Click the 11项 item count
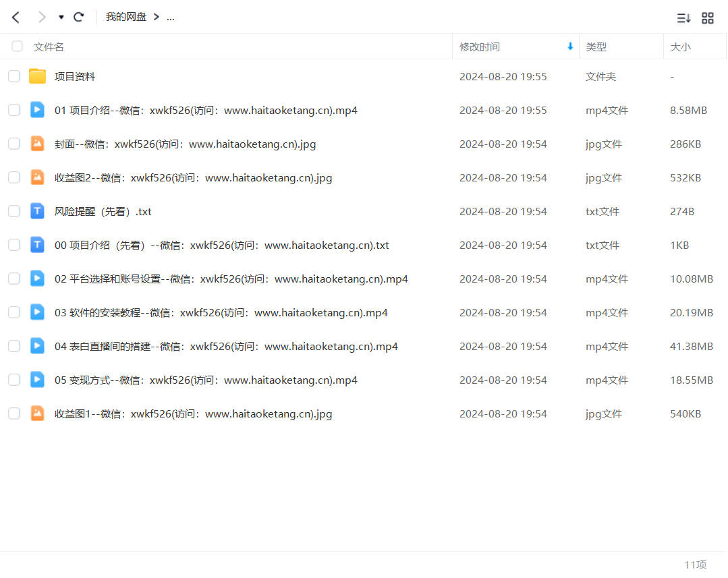Screen dimensions: 728x578 coord(696,565)
